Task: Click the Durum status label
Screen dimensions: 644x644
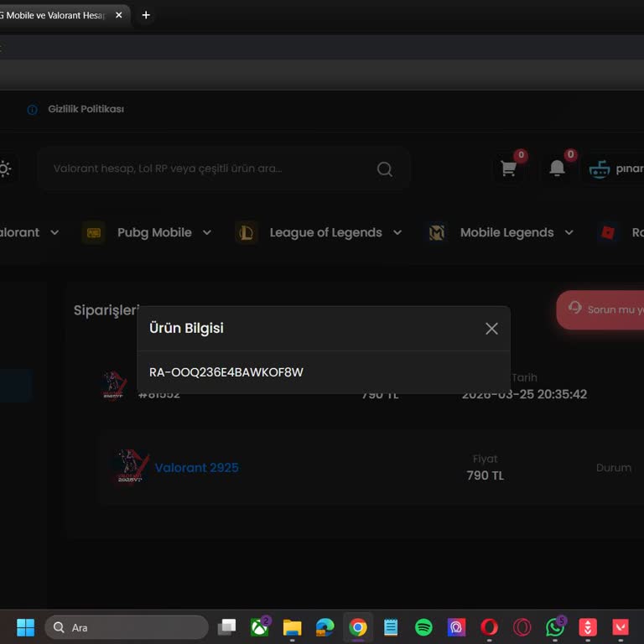Action: pos(614,467)
